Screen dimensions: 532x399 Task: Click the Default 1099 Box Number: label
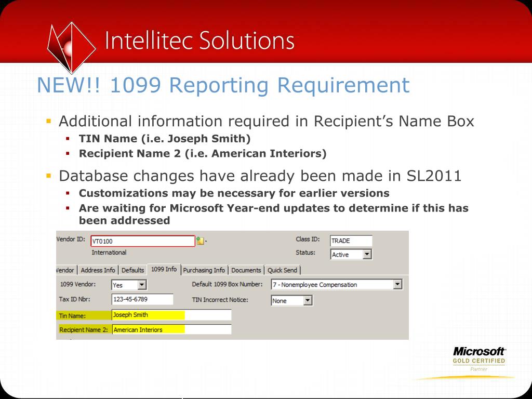point(227,284)
